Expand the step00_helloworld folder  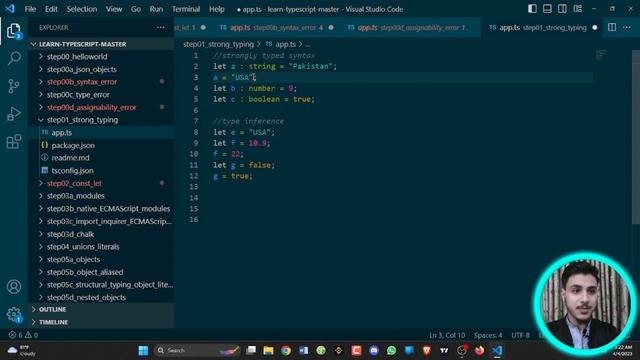click(x=101, y=57)
